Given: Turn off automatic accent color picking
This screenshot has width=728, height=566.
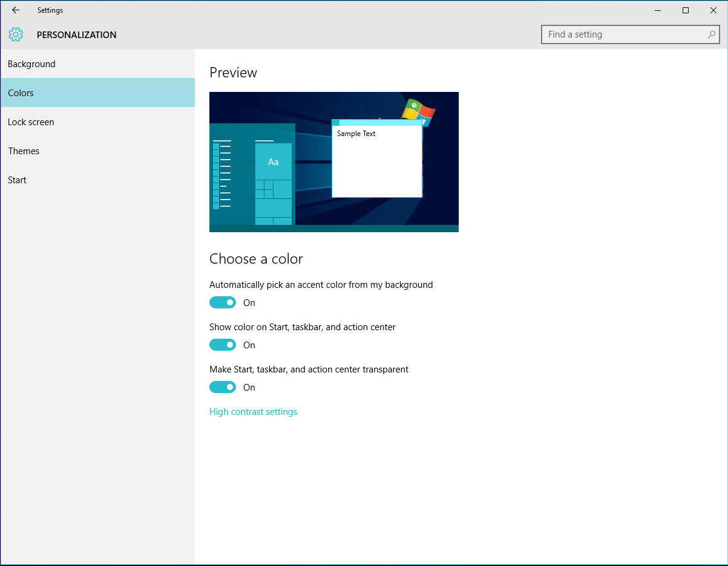Looking at the screenshot, I should click(x=223, y=302).
